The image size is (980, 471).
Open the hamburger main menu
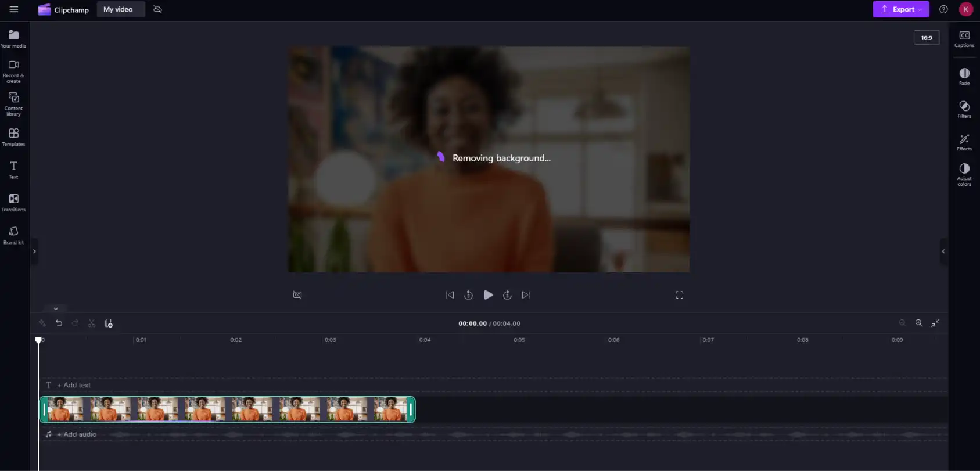pos(14,9)
